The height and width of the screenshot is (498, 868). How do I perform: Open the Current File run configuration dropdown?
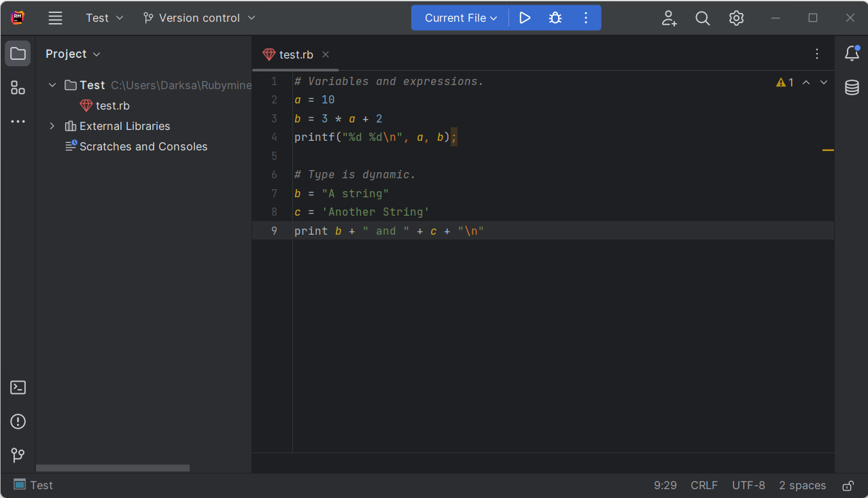tap(461, 18)
